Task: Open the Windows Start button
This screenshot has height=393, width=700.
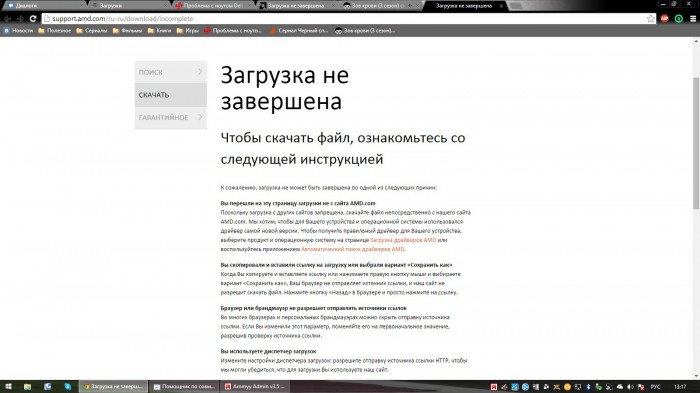Action: click(x=8, y=387)
